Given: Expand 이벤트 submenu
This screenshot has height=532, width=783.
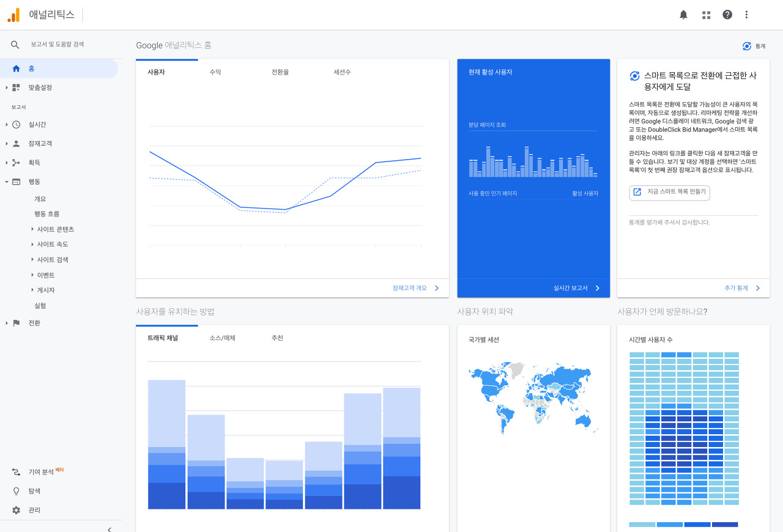Looking at the screenshot, I should tap(32, 275).
